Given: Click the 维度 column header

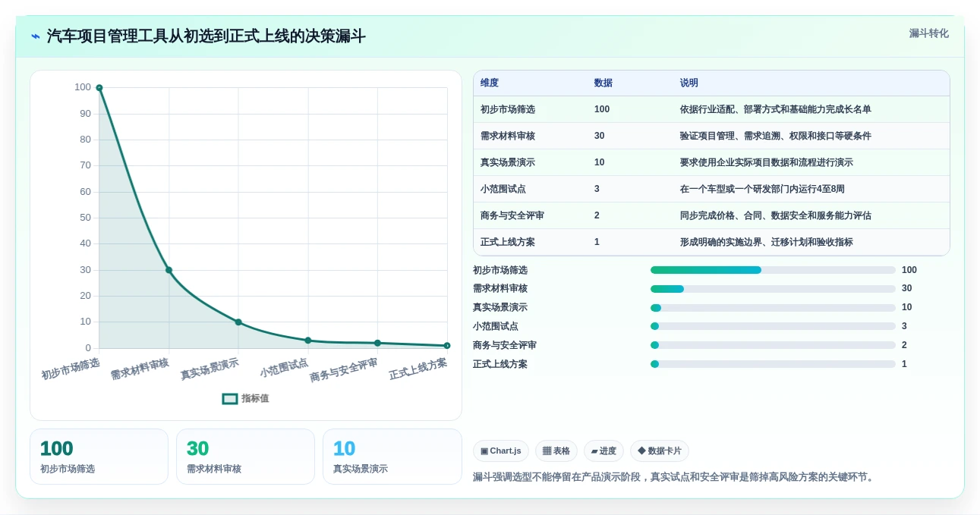Looking at the screenshot, I should coord(490,83).
